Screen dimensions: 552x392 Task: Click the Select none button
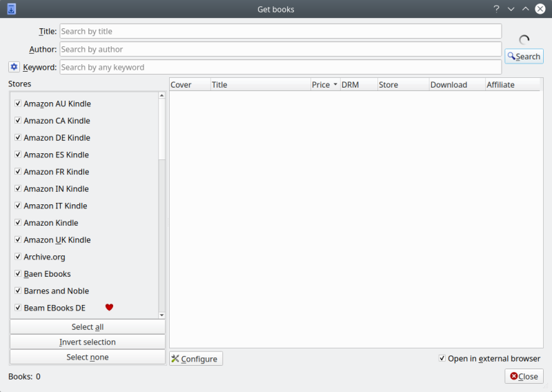point(88,357)
